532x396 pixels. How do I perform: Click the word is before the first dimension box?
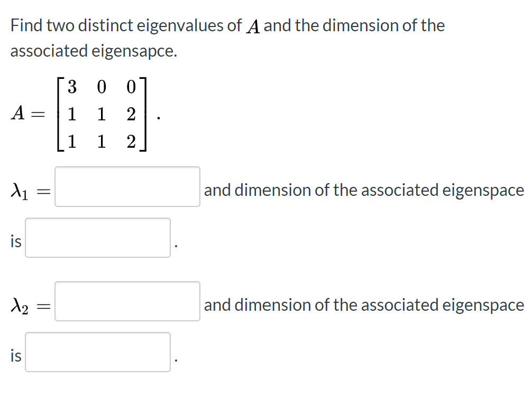(x=15, y=241)
